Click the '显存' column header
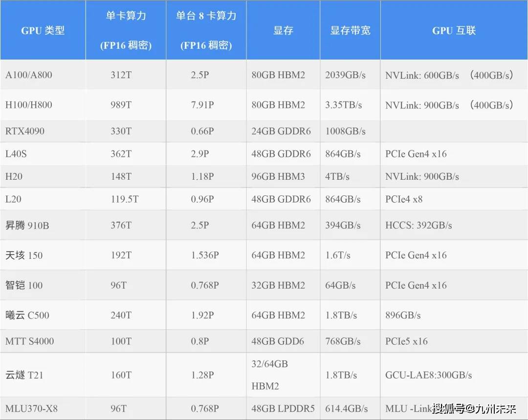528x420 pixels. tap(283, 31)
